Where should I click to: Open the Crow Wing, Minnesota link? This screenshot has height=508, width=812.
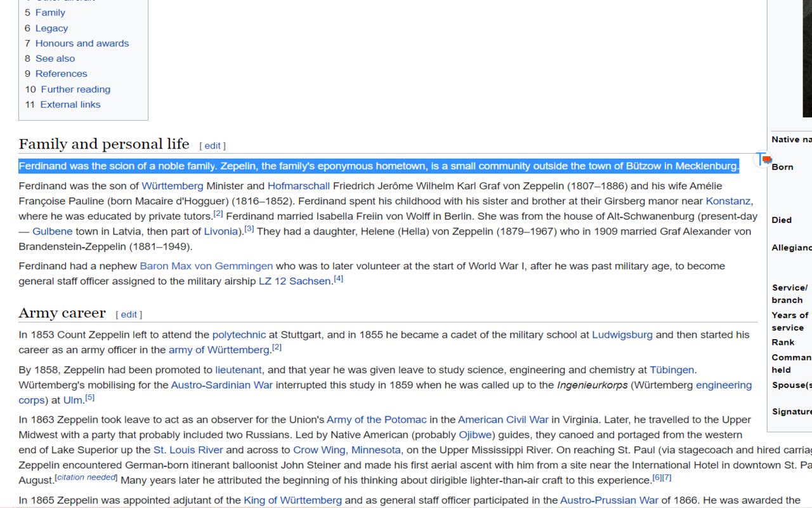coord(346,450)
